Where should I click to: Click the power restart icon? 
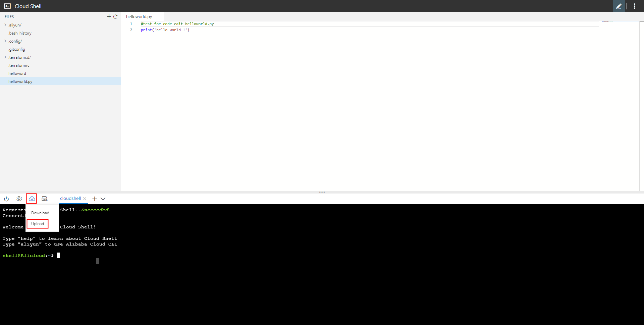[x=6, y=199]
